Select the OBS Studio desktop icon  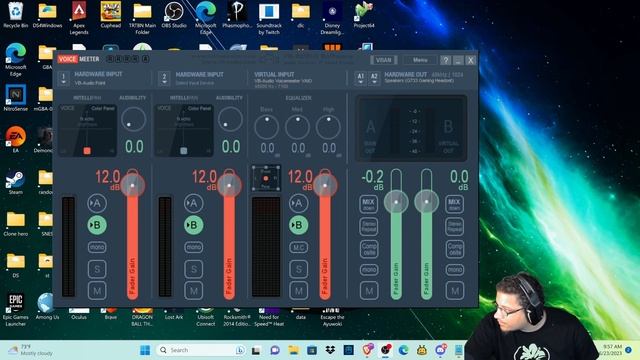pos(174,16)
